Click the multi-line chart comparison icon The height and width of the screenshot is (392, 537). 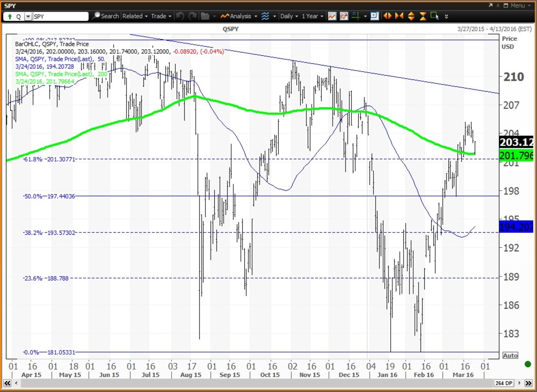pos(344,16)
